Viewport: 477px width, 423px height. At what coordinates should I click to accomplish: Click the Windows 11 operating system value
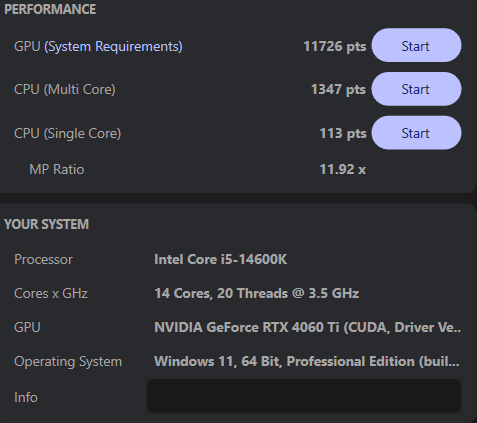click(307, 362)
